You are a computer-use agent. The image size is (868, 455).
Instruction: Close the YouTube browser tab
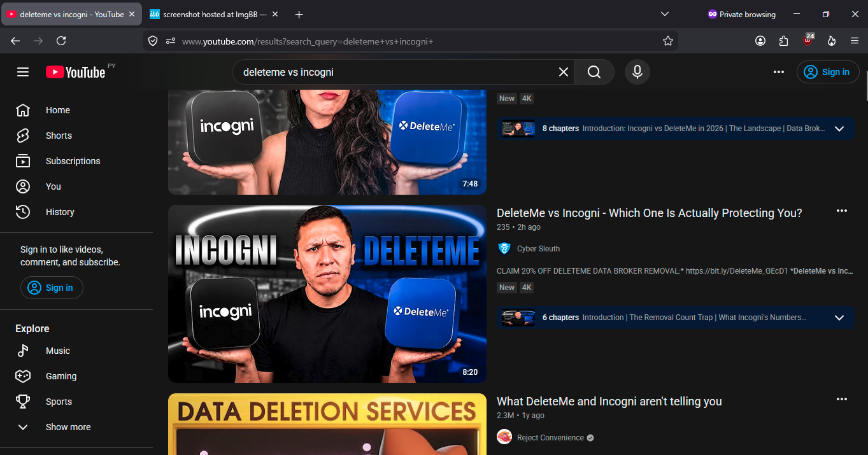(131, 14)
